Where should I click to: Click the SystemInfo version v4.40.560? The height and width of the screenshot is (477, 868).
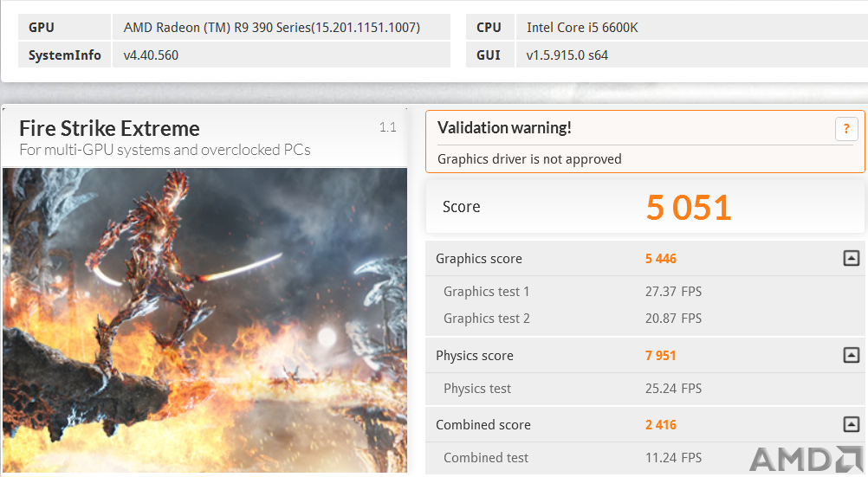[151, 55]
